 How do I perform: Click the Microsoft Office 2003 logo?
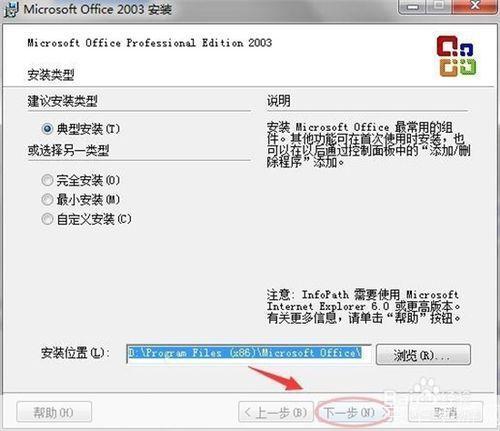tap(456, 57)
